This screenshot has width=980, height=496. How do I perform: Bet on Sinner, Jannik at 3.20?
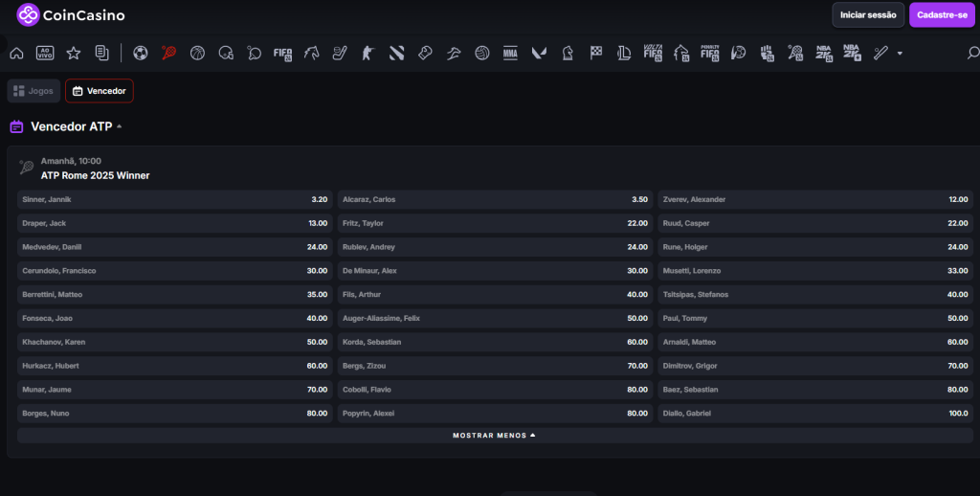point(175,199)
